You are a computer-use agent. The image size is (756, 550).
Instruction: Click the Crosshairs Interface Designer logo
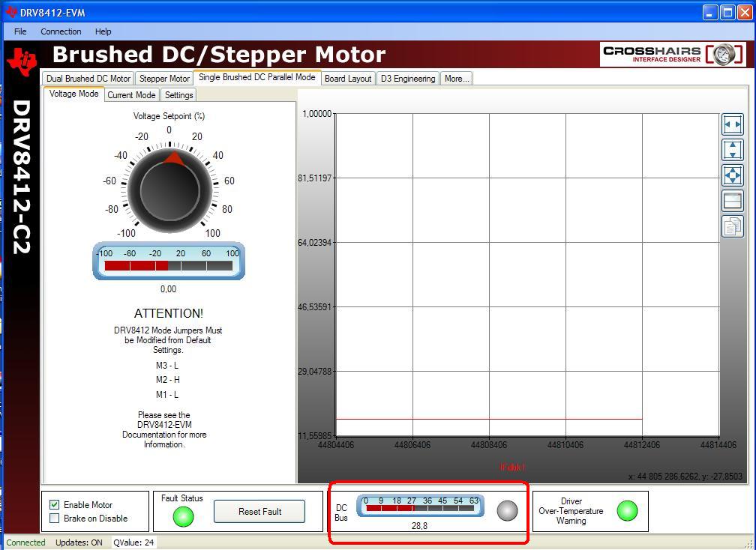click(673, 55)
